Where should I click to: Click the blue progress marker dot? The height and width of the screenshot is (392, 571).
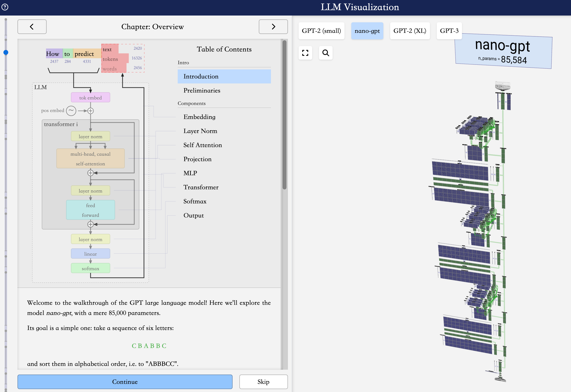(x=6, y=53)
